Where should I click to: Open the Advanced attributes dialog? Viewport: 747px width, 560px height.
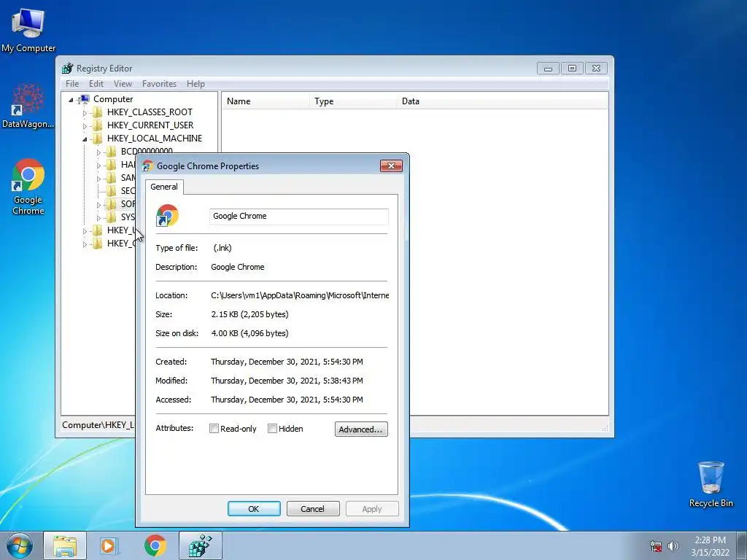(x=361, y=429)
